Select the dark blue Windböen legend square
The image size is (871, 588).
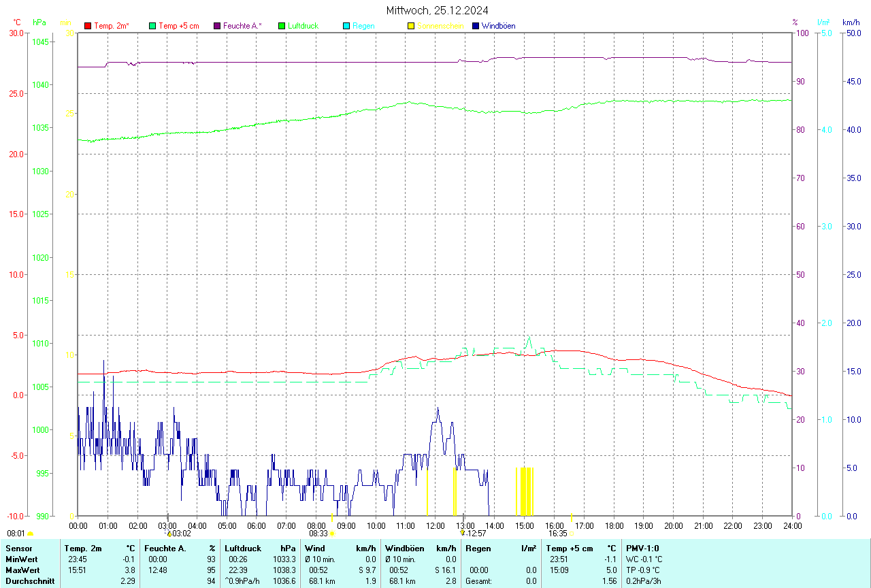click(x=476, y=26)
